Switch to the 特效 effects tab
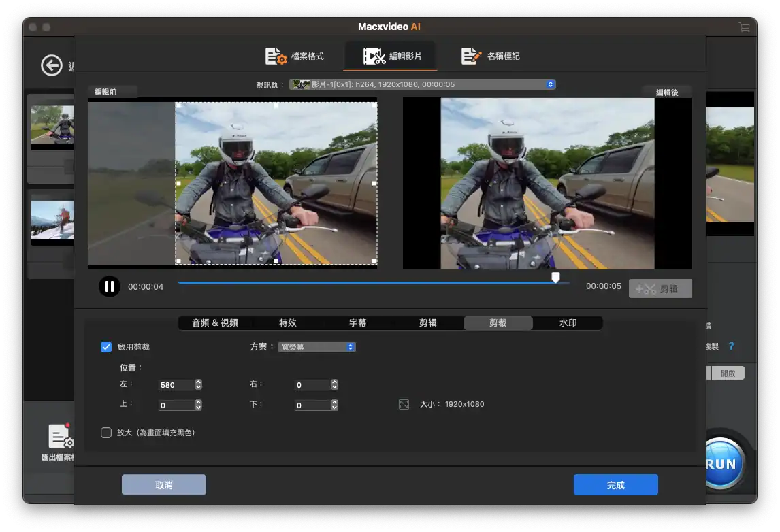Viewport: 780px width, 532px height. tap(287, 322)
